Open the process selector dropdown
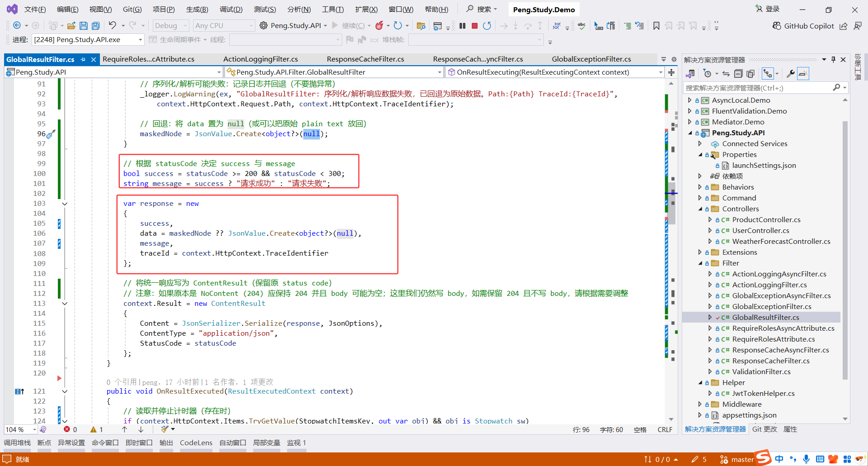The height and width of the screenshot is (466, 868). (88, 40)
